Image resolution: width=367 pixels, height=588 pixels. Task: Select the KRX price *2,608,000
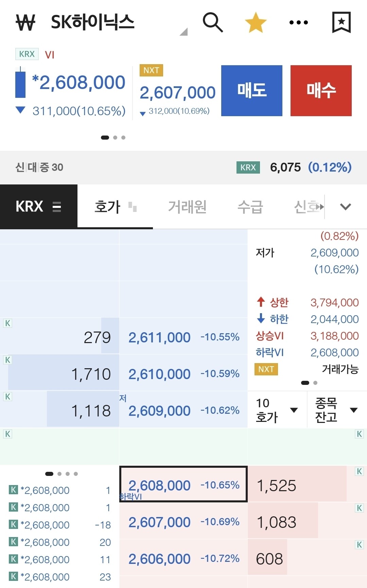79,83
